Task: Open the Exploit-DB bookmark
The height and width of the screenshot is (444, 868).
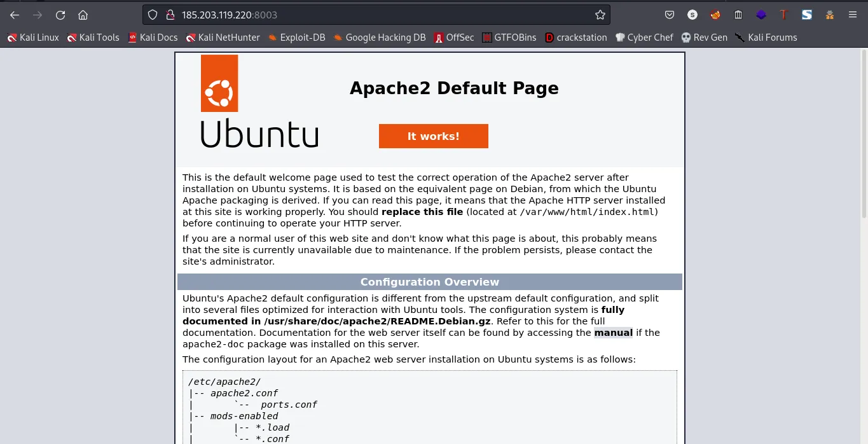Action: coord(297,38)
